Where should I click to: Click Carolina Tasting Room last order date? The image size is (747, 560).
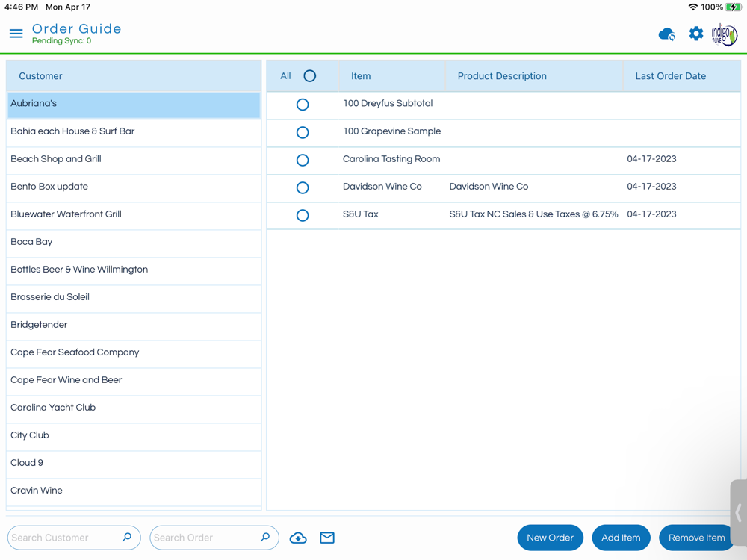651,159
